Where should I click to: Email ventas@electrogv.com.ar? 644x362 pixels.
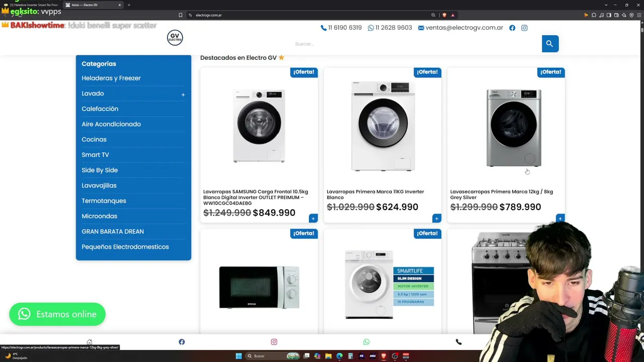(x=460, y=28)
